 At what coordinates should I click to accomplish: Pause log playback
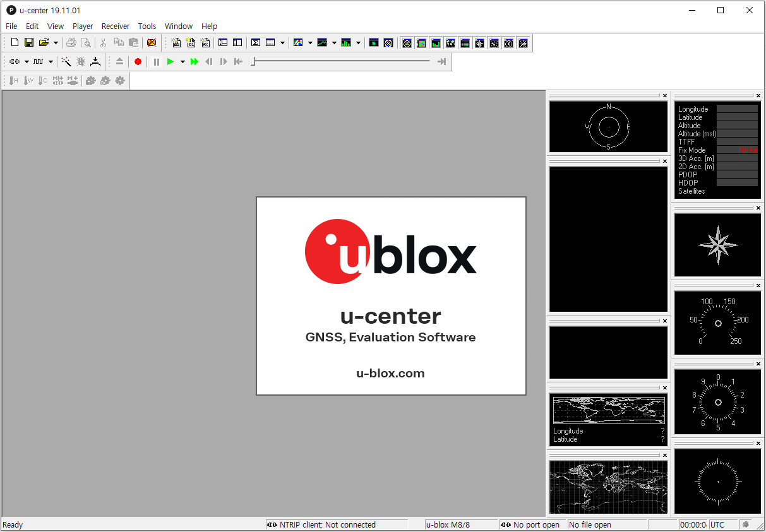coord(156,61)
